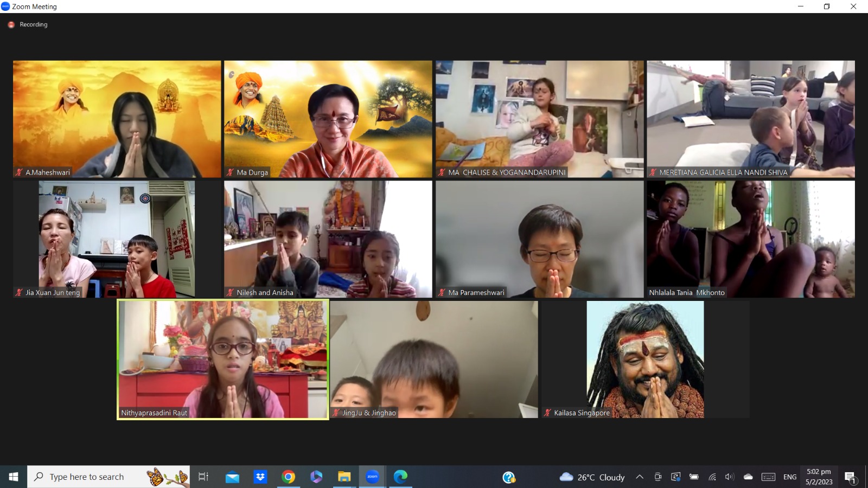Open the notifications action center
Screen dimensions: 868x488
tap(850, 477)
